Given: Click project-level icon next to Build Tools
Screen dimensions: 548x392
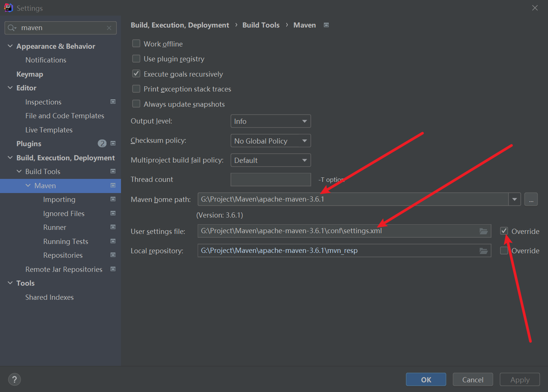Looking at the screenshot, I should click(113, 171).
